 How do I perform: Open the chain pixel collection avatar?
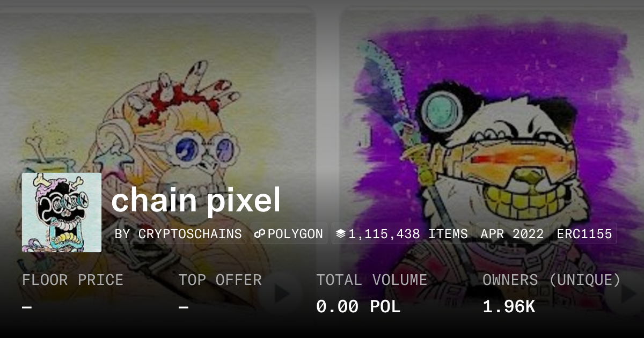(x=62, y=212)
